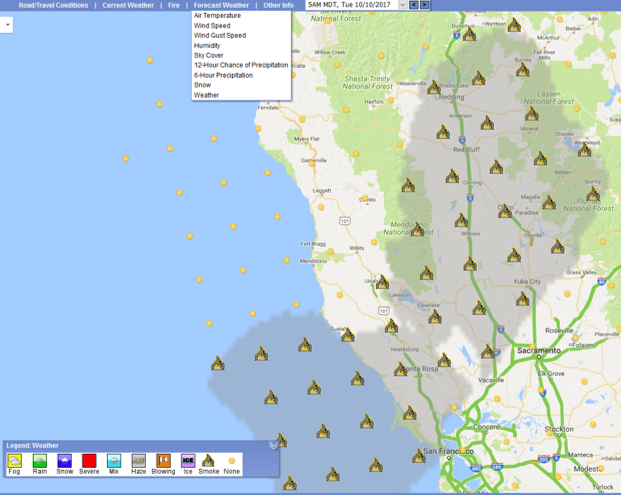Expand the small dropdown at top-left of map
This screenshot has width=621, height=495.
7,24
